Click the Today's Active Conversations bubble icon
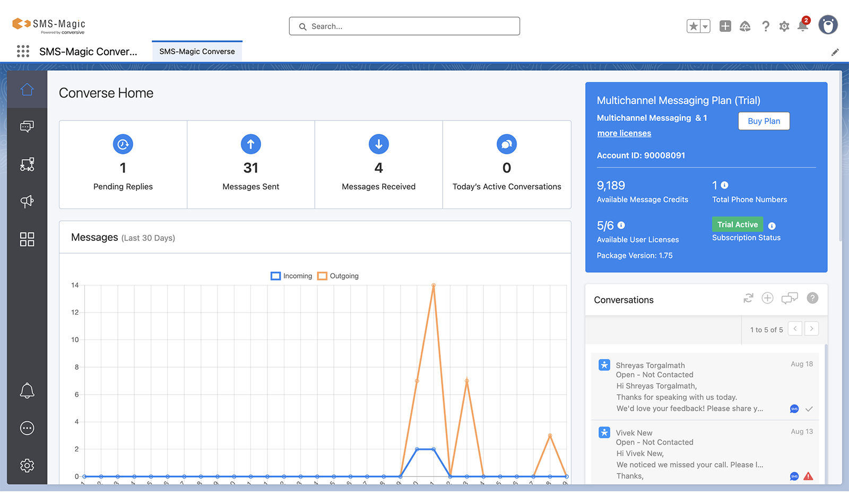The height and width of the screenshot is (504, 849). (x=507, y=144)
